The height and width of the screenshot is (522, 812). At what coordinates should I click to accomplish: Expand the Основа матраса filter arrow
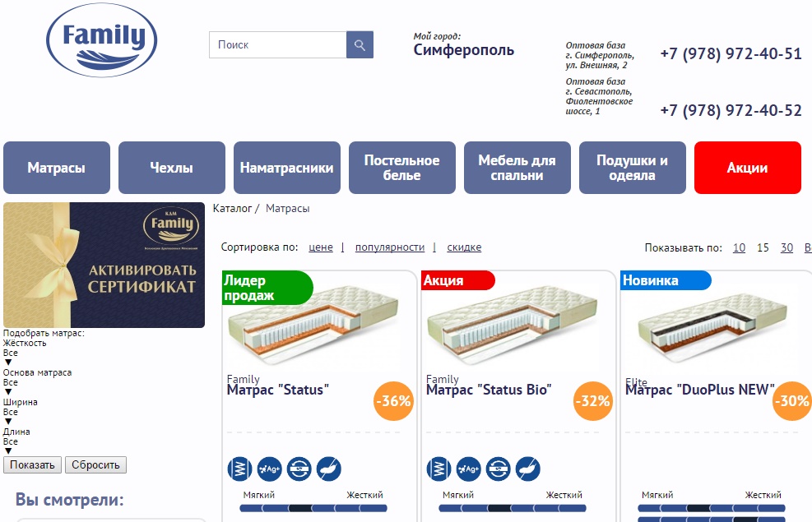7,392
